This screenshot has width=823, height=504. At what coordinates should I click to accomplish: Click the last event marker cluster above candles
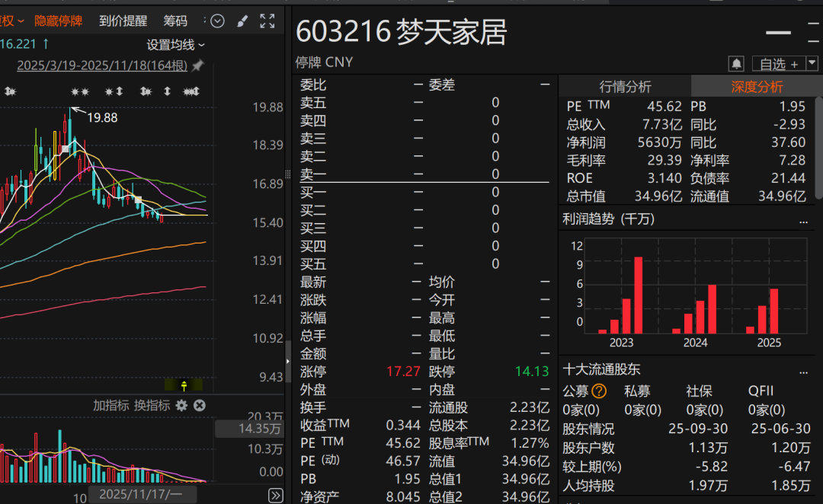[x=191, y=92]
